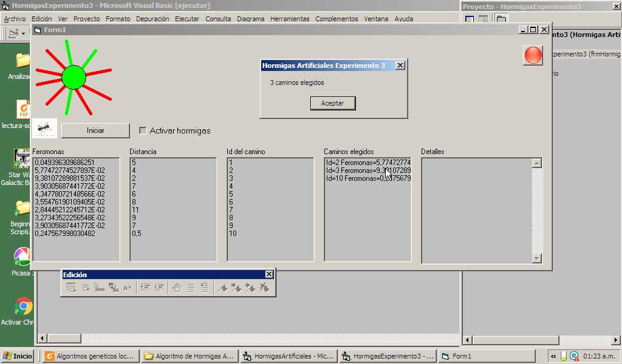Click Indent icon in Edición toolbar
The image size is (622, 364).
pos(145,288)
